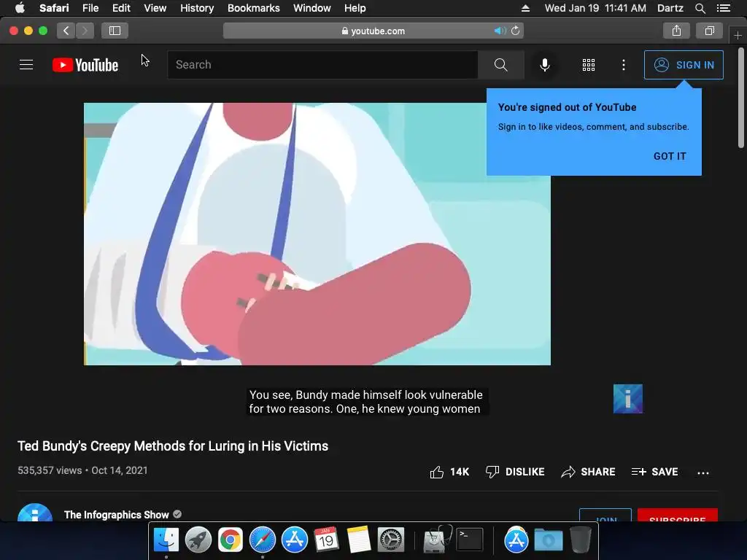Open Trash in the Dock

tap(580, 540)
